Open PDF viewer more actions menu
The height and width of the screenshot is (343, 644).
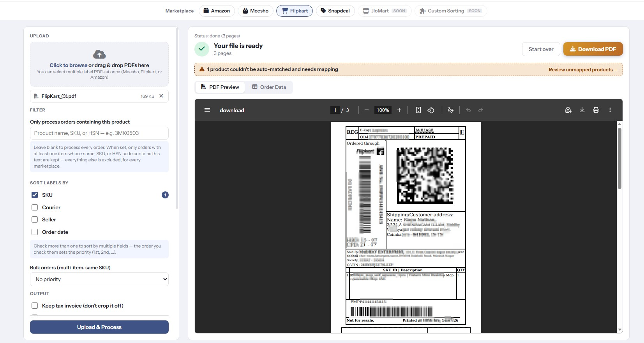[x=610, y=110]
